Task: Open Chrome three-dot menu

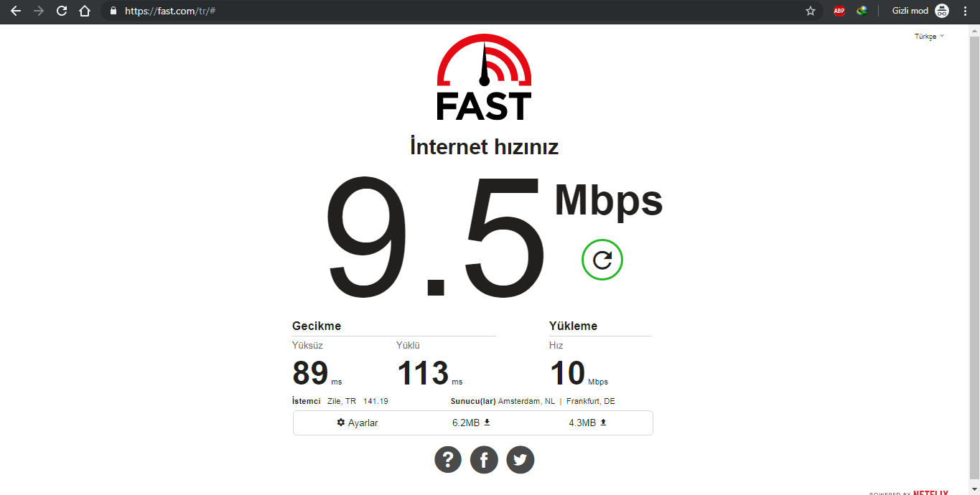Action: [965, 11]
